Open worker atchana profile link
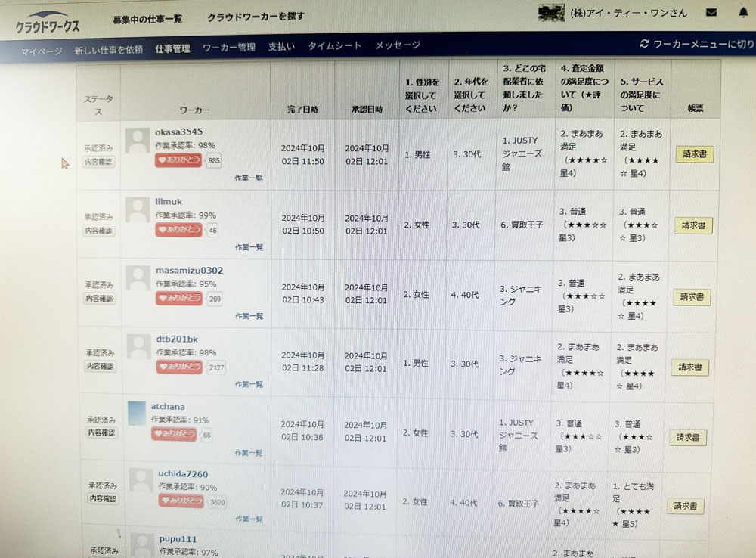Viewport: 756px width, 558px height. point(168,407)
